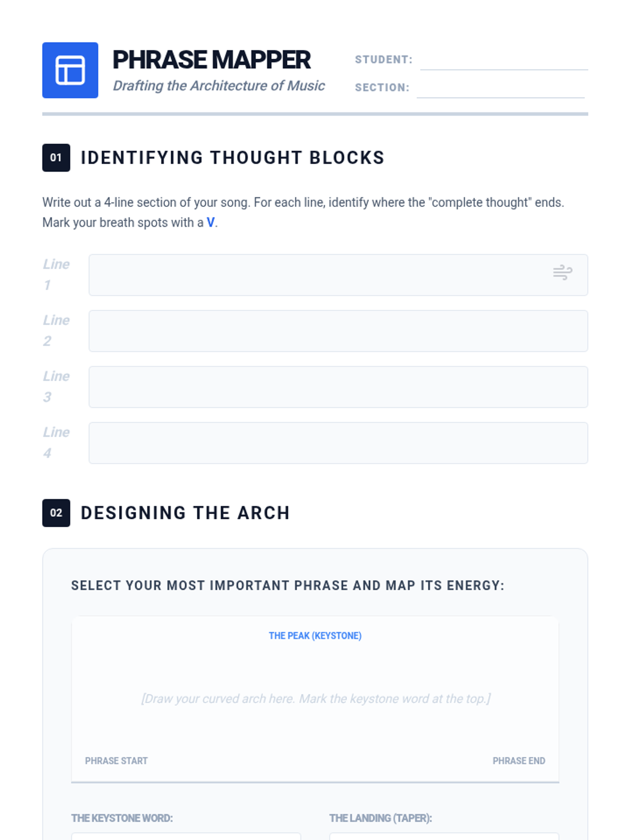Viewport: 630px width, 840px height.
Task: Click the Designing the Arch heading
Action: (185, 513)
